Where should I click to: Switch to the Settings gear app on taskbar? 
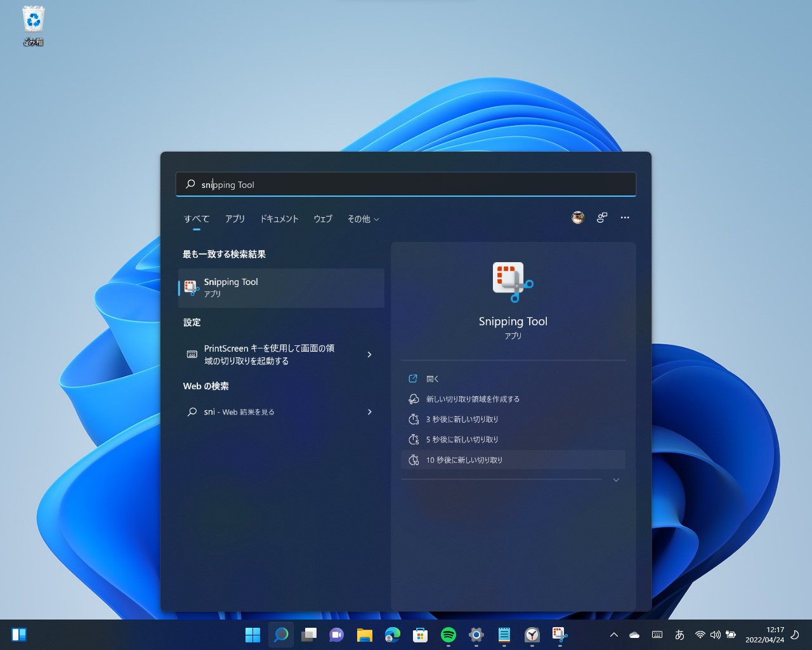tap(476, 635)
